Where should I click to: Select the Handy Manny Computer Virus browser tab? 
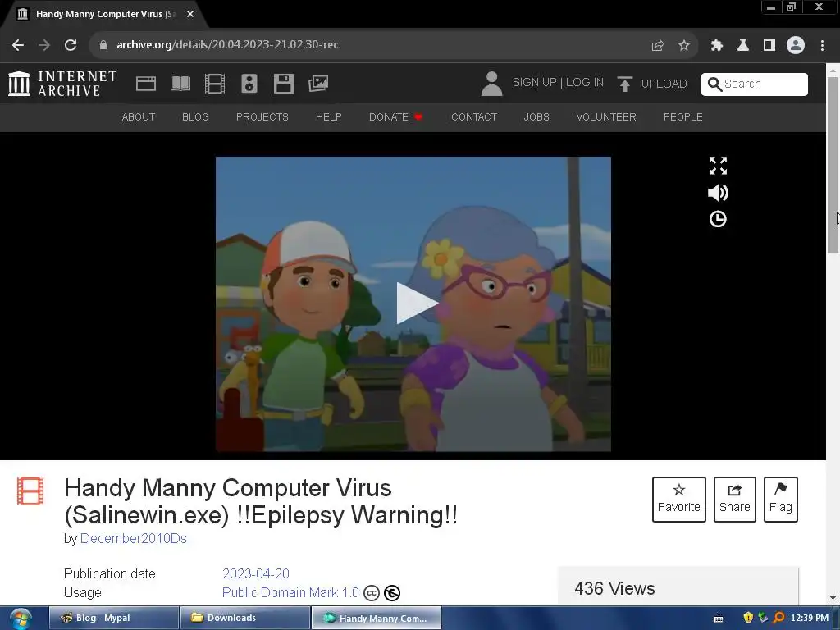coord(105,15)
